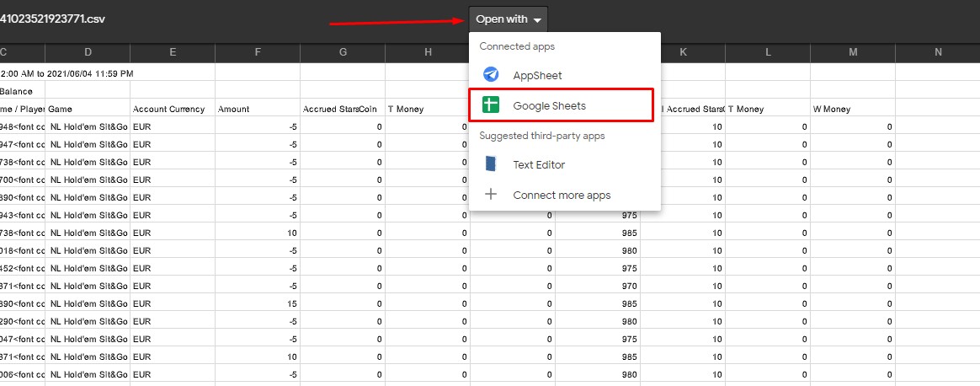The height and width of the screenshot is (386, 980).
Task: Click the green Google Sheets icon
Action: (x=491, y=105)
